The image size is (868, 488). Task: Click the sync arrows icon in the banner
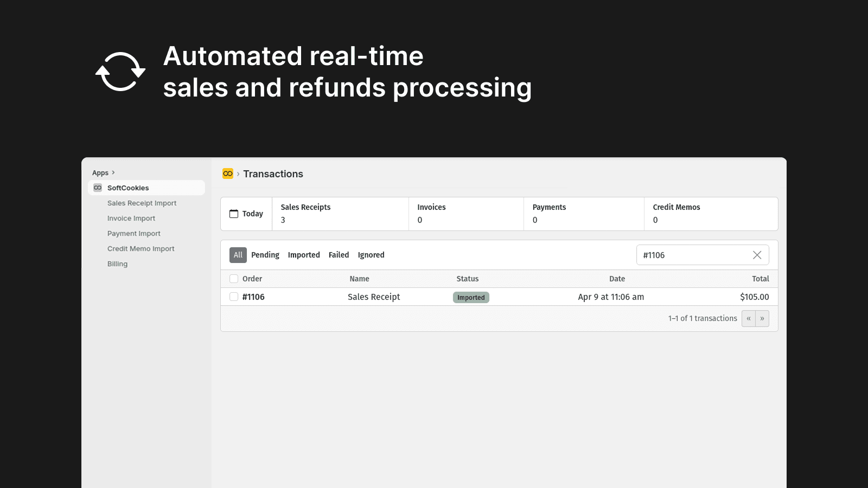(x=120, y=72)
